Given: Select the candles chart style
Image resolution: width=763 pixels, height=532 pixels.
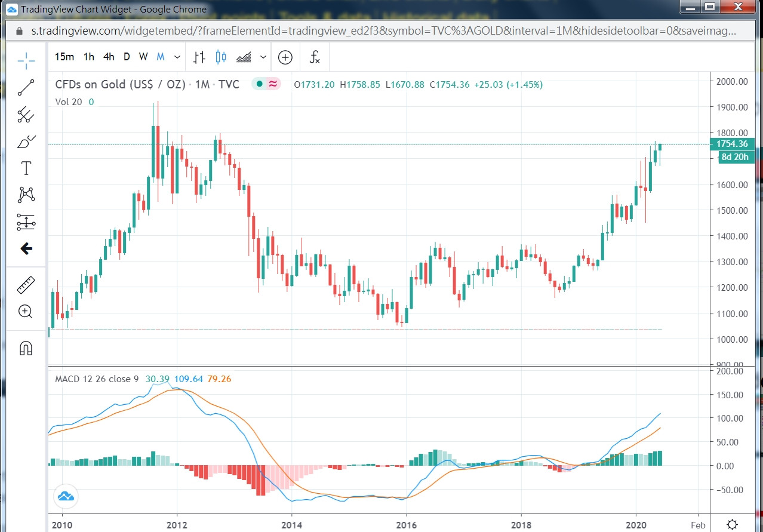Looking at the screenshot, I should [x=221, y=57].
